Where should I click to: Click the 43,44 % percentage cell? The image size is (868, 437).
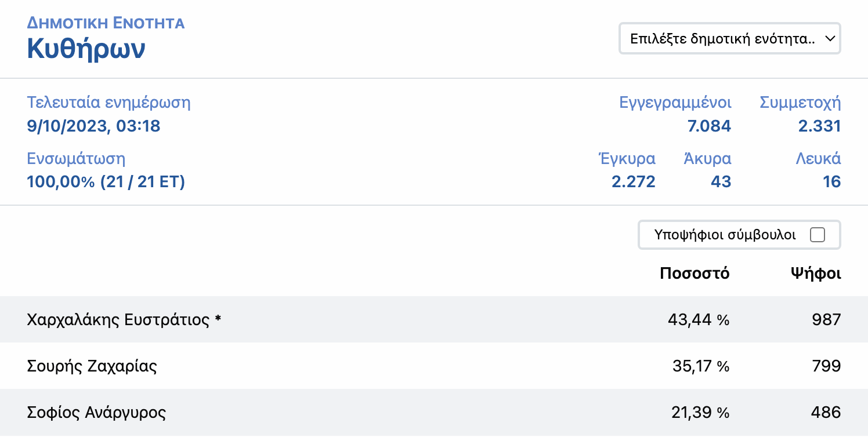[700, 319]
